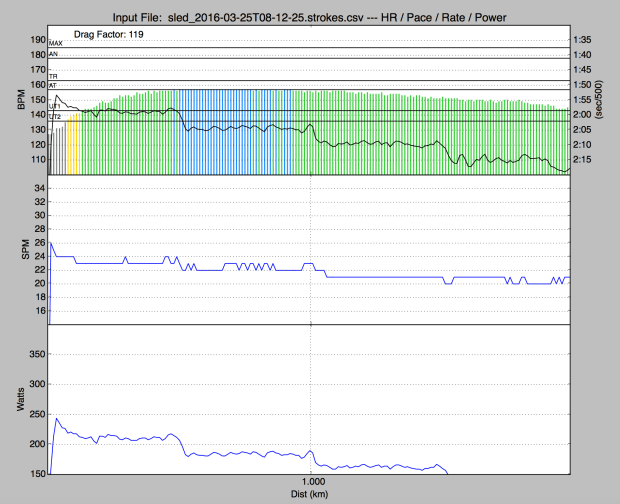Image resolution: width=620 pixels, height=504 pixels.
Task: Click the 190 BPM tick label
Action: (35, 40)
